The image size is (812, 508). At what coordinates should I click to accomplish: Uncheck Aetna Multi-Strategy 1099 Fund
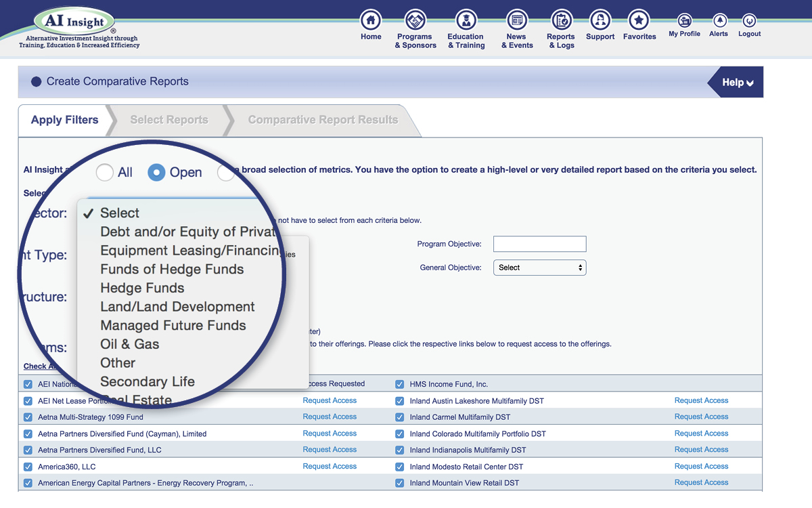click(28, 417)
